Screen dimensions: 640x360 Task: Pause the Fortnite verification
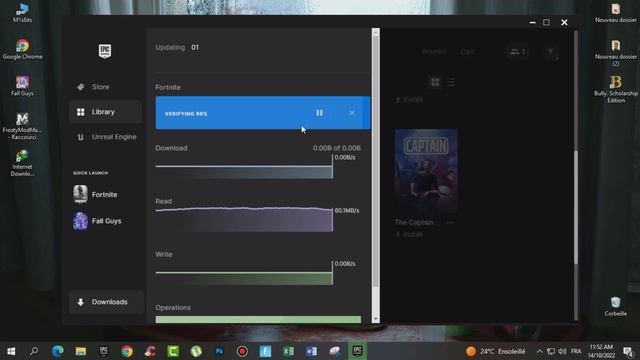(319, 113)
